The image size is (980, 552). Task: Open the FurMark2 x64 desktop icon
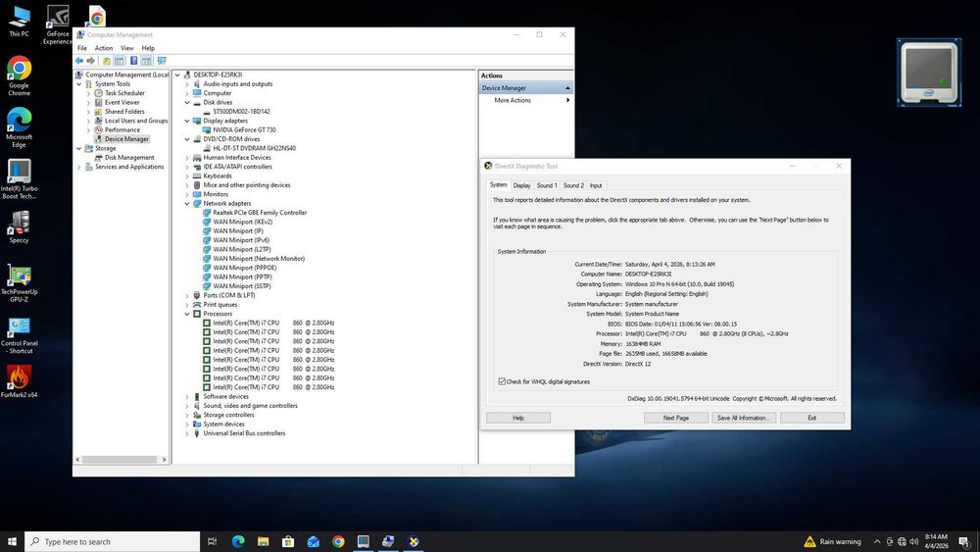tap(19, 381)
